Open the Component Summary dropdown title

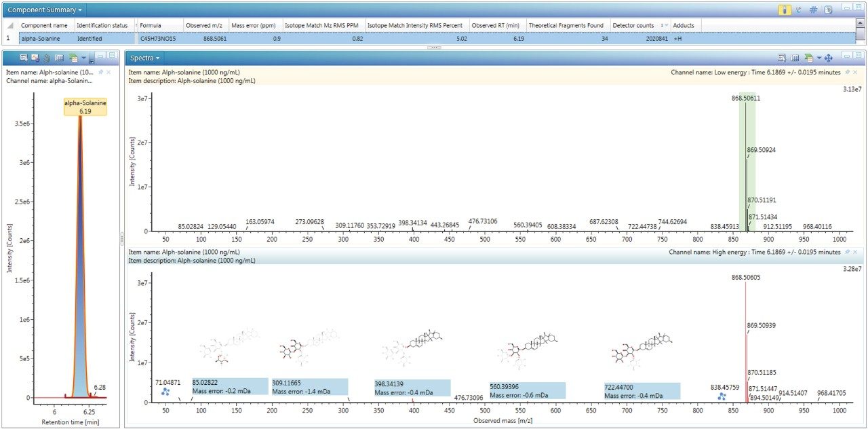tap(45, 10)
